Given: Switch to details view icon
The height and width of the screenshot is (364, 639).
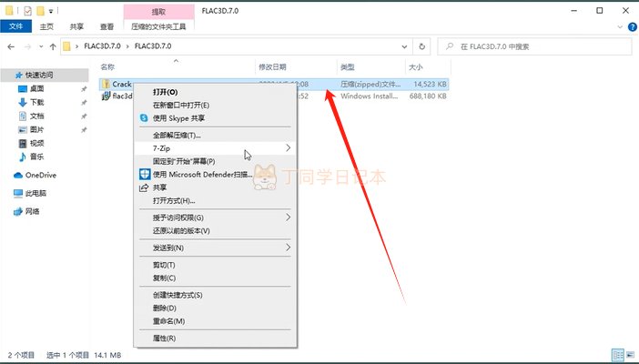Looking at the screenshot, I should point(618,355).
